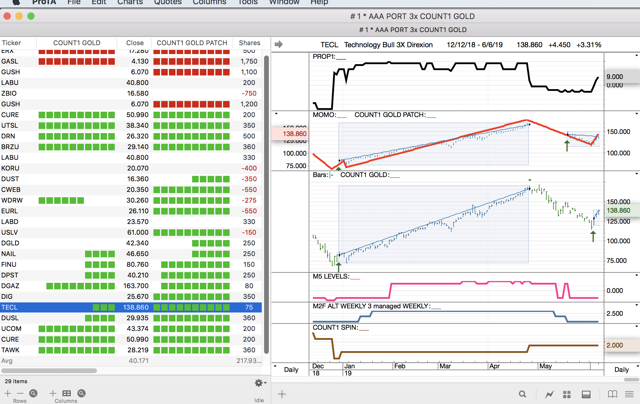This screenshot has height=404, width=640.
Task: Open the MOMO pane right-side triangle menu
Action: 636,114
